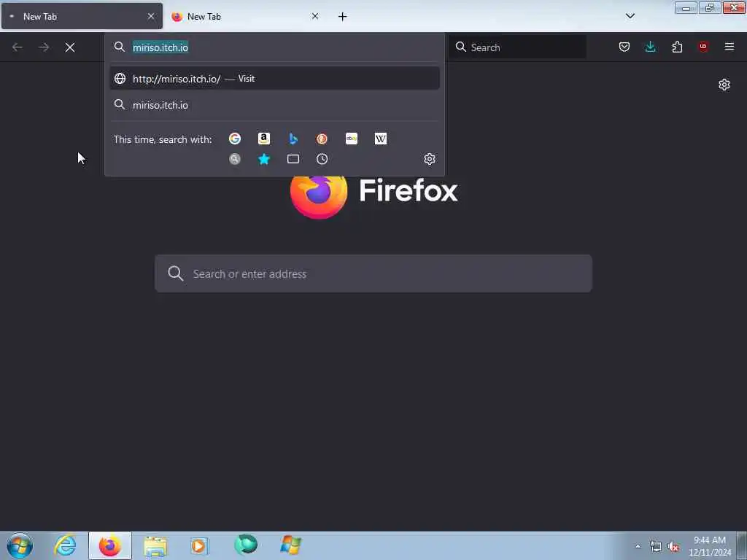Expand the list all tabs chevron

click(x=630, y=16)
